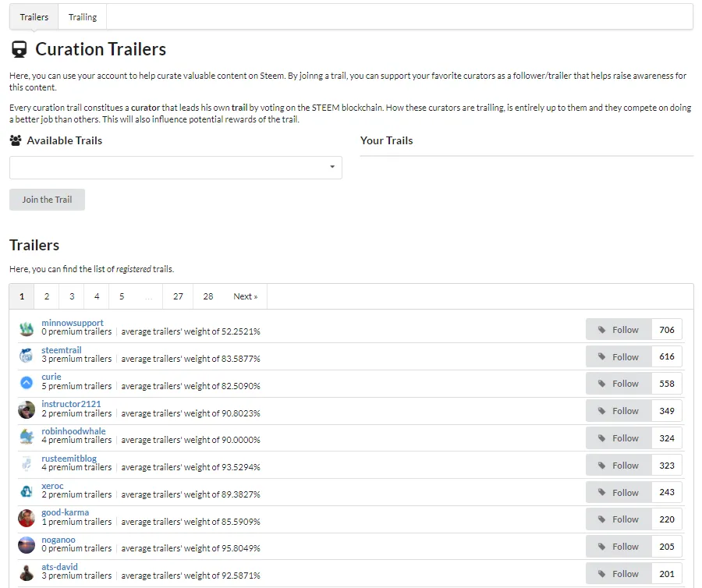This screenshot has height=588, width=702.
Task: Follow the robinhoodwhale trail
Action: coord(619,438)
